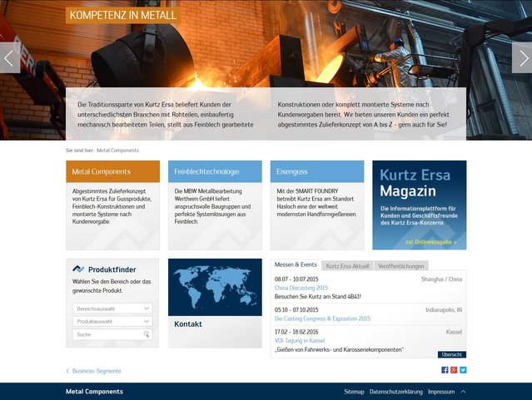Go back to Business-Segmente link
Image resolution: width=532 pixels, height=400 pixels.
pyautogui.click(x=97, y=371)
